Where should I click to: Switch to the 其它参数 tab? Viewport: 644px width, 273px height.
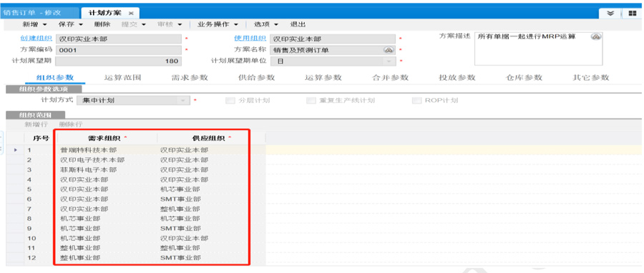(x=591, y=77)
